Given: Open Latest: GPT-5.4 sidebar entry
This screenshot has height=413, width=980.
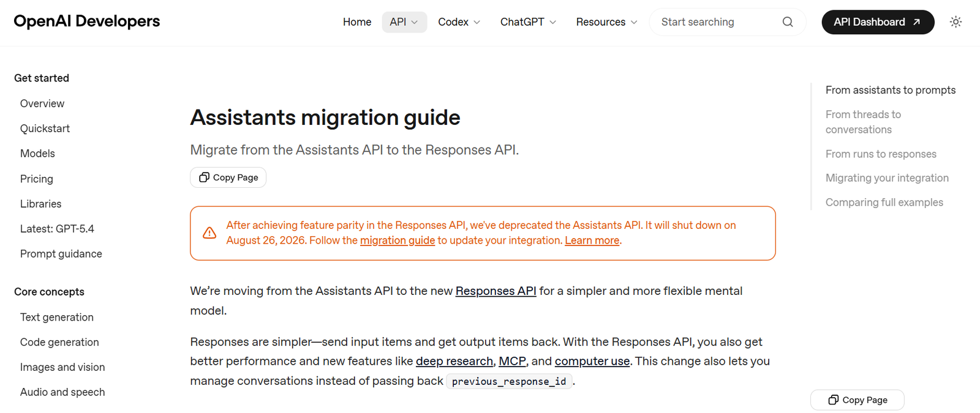Looking at the screenshot, I should [57, 229].
